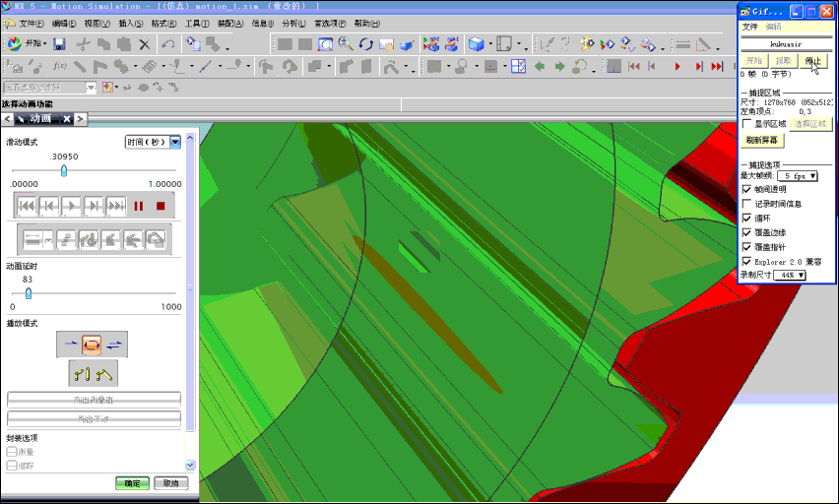This screenshot has width=839, height=504.
Task: Toggle the 覆盖边缘 checkbox
Action: coord(747,232)
